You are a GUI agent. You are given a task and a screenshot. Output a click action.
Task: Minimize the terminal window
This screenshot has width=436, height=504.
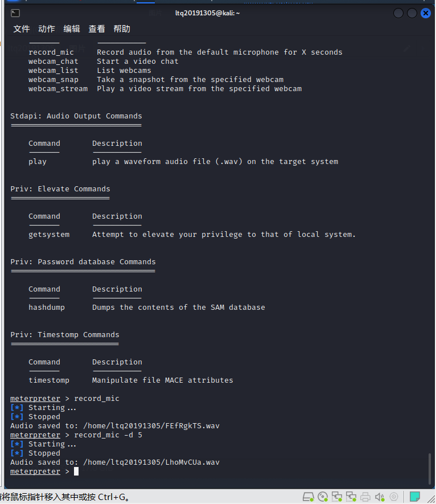pyautogui.click(x=398, y=13)
